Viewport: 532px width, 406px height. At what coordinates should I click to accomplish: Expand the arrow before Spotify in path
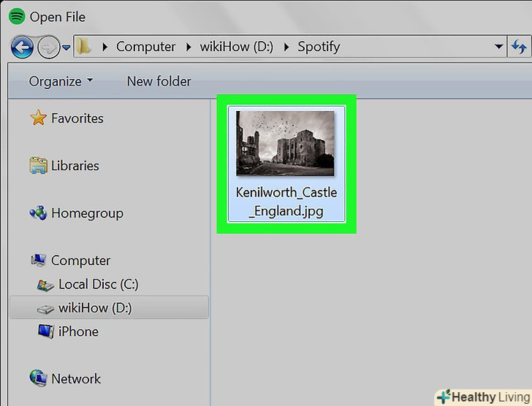click(x=286, y=47)
